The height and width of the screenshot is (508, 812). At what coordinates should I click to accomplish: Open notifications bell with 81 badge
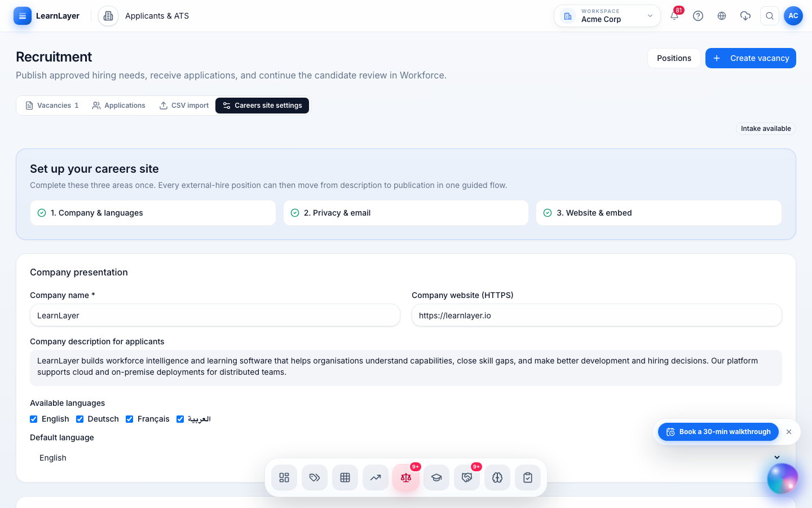tap(674, 16)
